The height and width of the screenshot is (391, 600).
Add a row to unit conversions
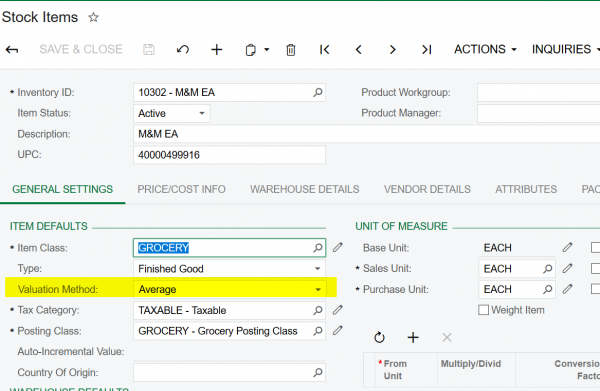pos(413,337)
